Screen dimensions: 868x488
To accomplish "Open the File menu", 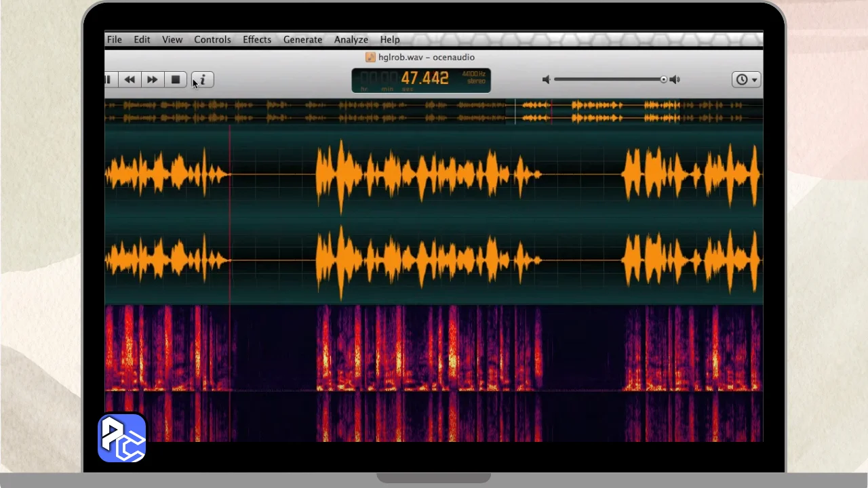I will pos(114,39).
